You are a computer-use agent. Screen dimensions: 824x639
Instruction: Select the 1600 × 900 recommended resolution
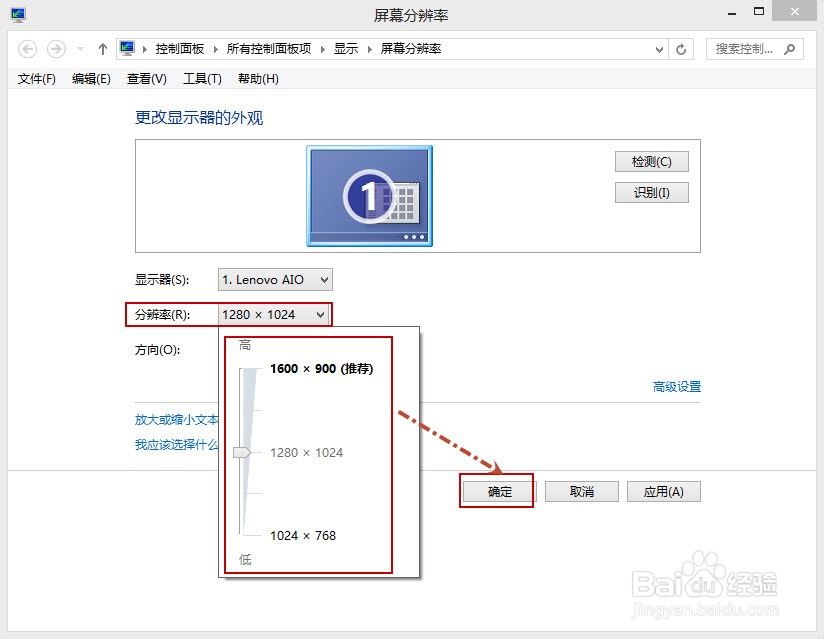(x=320, y=368)
